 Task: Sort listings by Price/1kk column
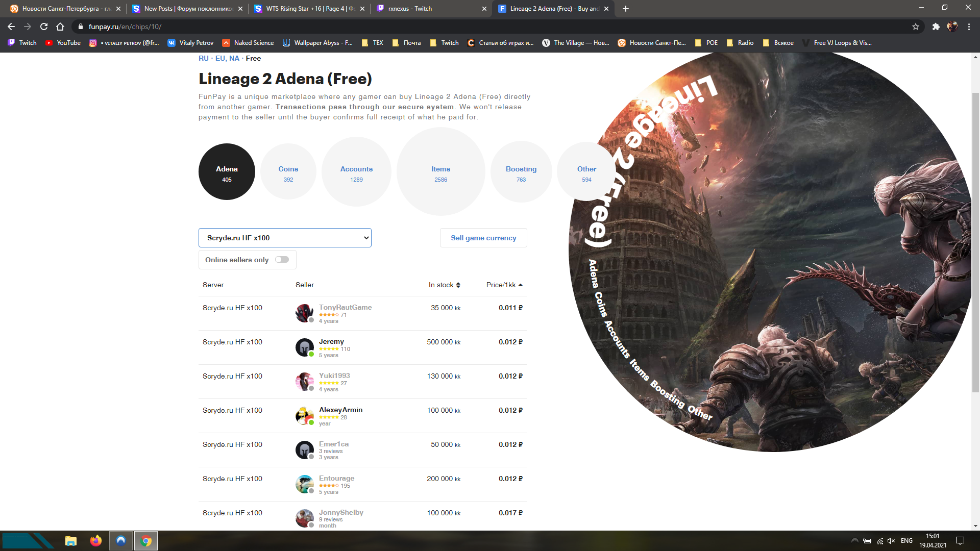click(x=504, y=285)
